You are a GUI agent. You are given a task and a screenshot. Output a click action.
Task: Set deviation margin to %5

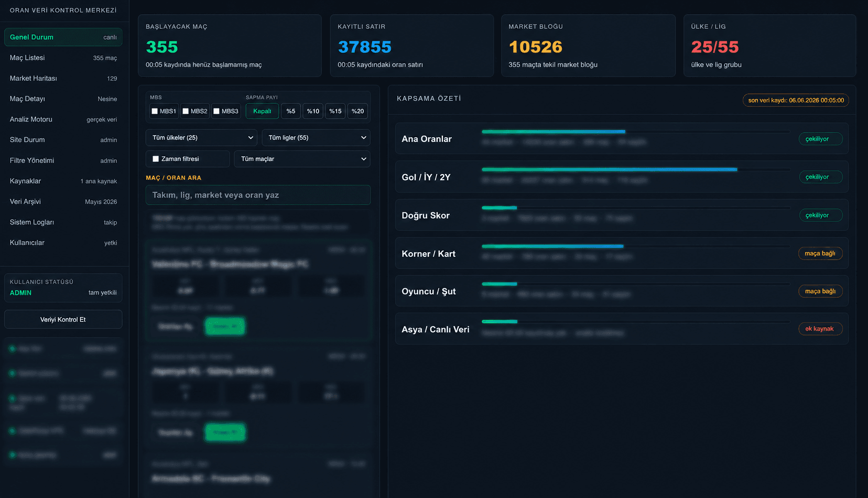(x=291, y=111)
